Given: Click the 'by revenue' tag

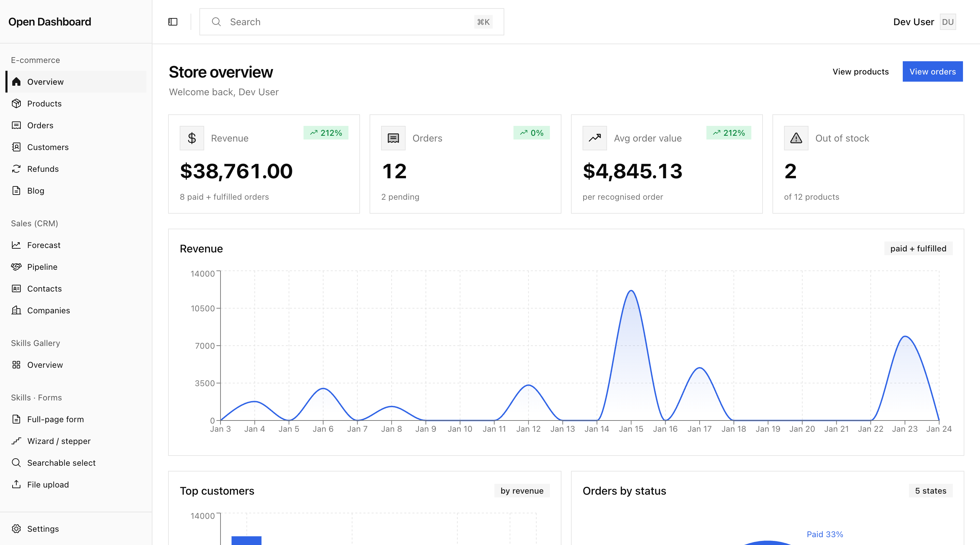Looking at the screenshot, I should coord(522,491).
